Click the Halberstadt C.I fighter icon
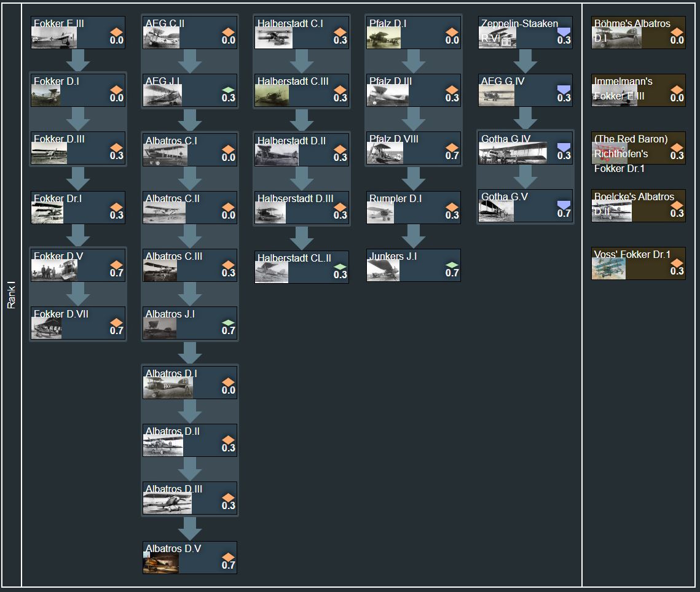The width and height of the screenshot is (700, 592). coord(340,32)
